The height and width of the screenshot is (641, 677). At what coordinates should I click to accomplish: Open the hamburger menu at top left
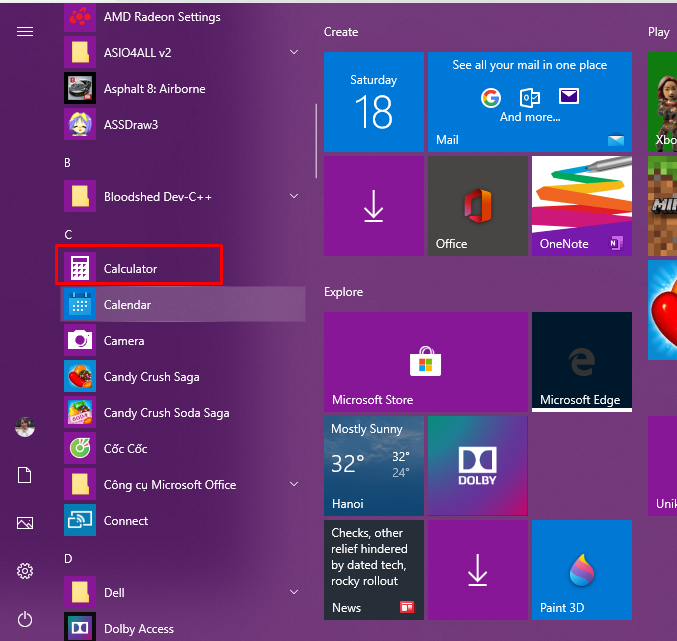pos(25,32)
